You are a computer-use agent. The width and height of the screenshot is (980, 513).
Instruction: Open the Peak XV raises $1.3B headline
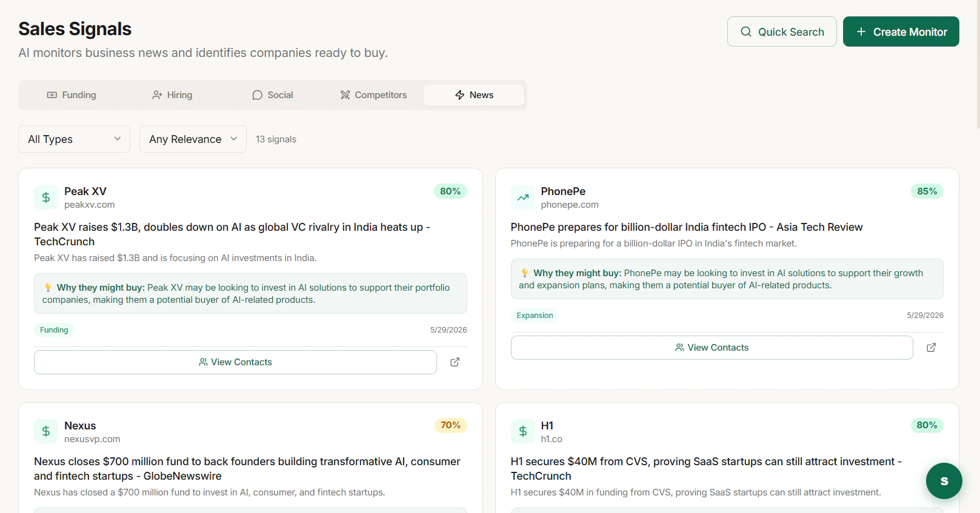point(232,234)
